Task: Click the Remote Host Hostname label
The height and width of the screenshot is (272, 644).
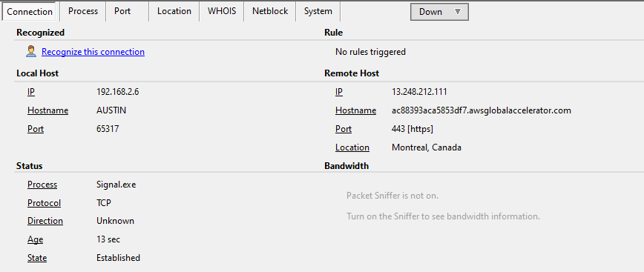Action: tap(355, 110)
